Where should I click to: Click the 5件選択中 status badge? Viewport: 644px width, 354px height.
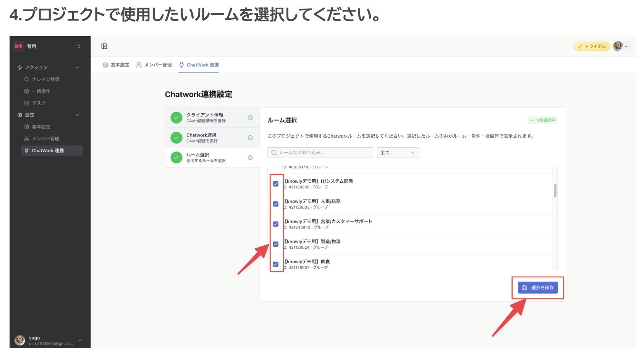542,120
